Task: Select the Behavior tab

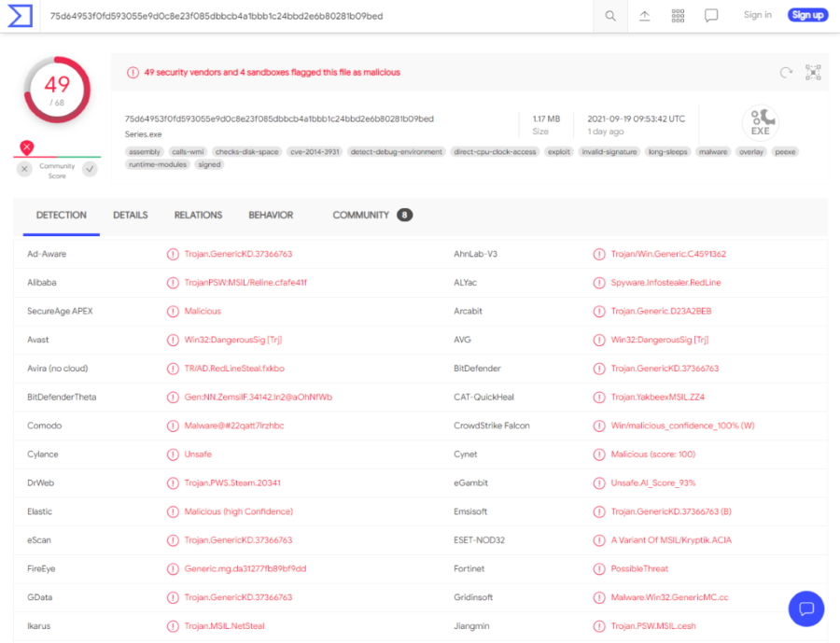Action: pyautogui.click(x=271, y=216)
